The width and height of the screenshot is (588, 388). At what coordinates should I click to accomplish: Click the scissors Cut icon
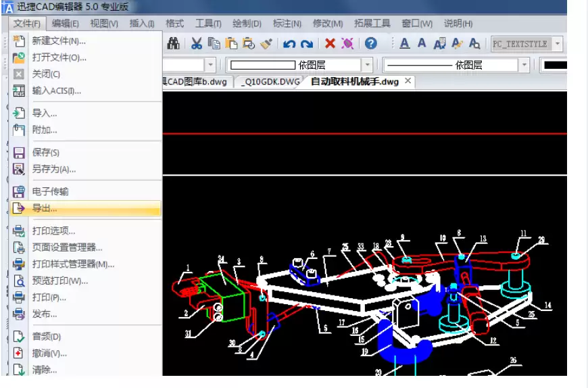point(197,44)
